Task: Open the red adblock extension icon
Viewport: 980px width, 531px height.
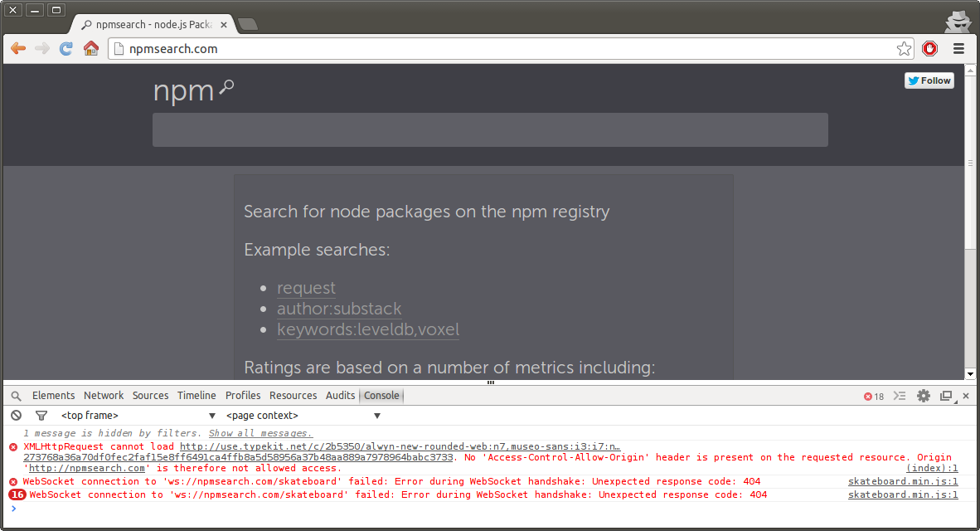Action: [930, 49]
